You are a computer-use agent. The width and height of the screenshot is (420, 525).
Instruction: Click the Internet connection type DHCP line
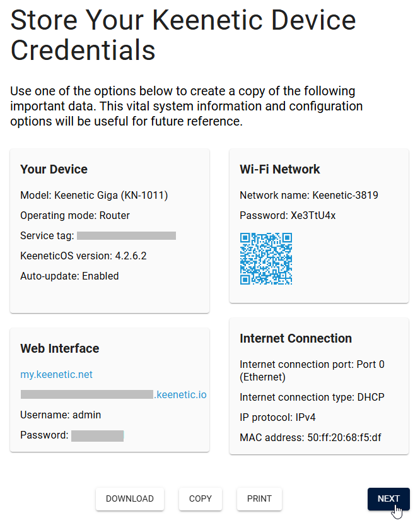click(x=312, y=397)
